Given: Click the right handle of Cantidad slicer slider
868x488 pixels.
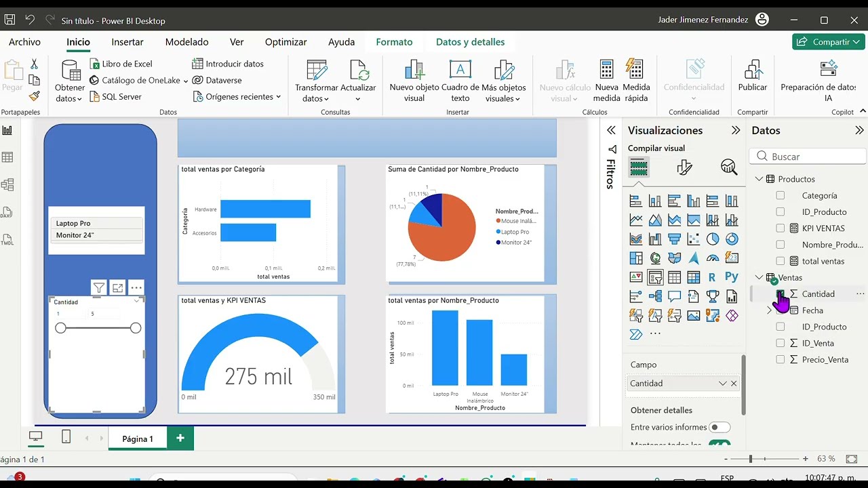Looking at the screenshot, I should [x=136, y=328].
